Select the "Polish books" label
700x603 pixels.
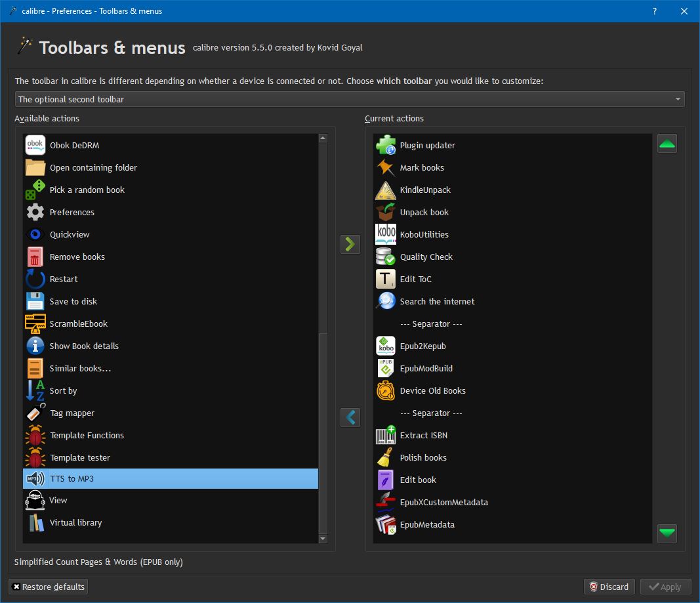pos(423,457)
